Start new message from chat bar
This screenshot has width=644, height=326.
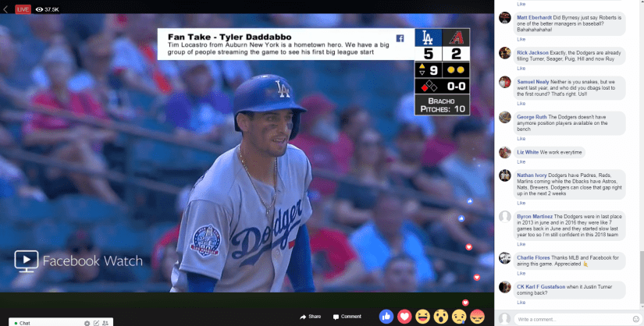96,323
